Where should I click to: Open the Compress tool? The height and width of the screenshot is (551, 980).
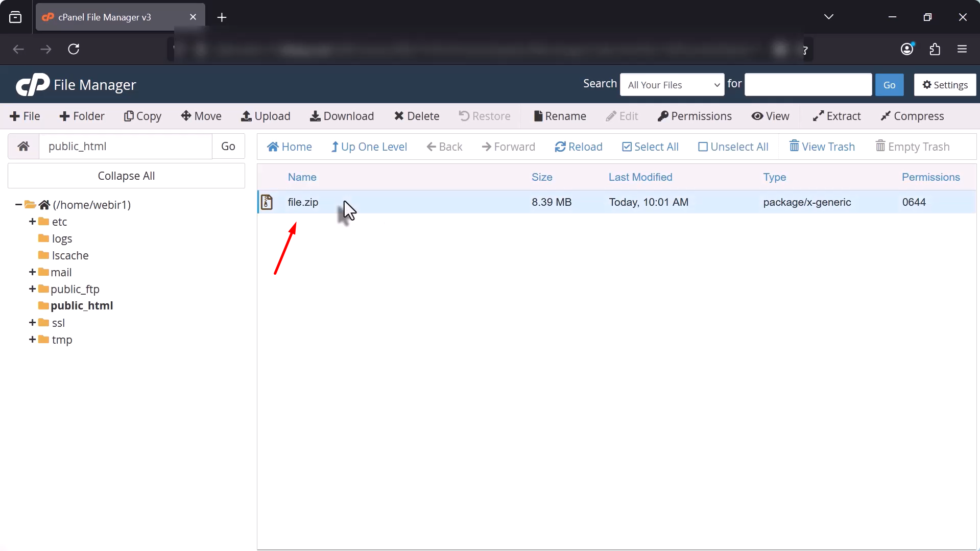click(912, 116)
